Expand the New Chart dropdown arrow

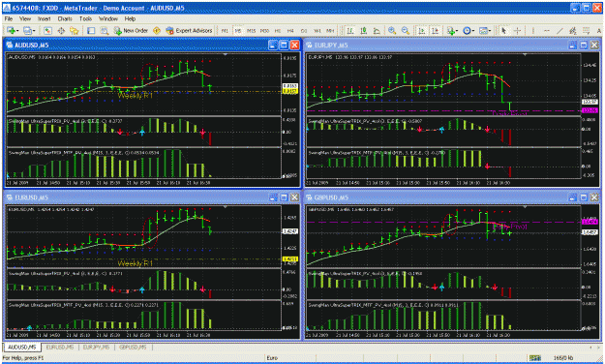coord(17,30)
